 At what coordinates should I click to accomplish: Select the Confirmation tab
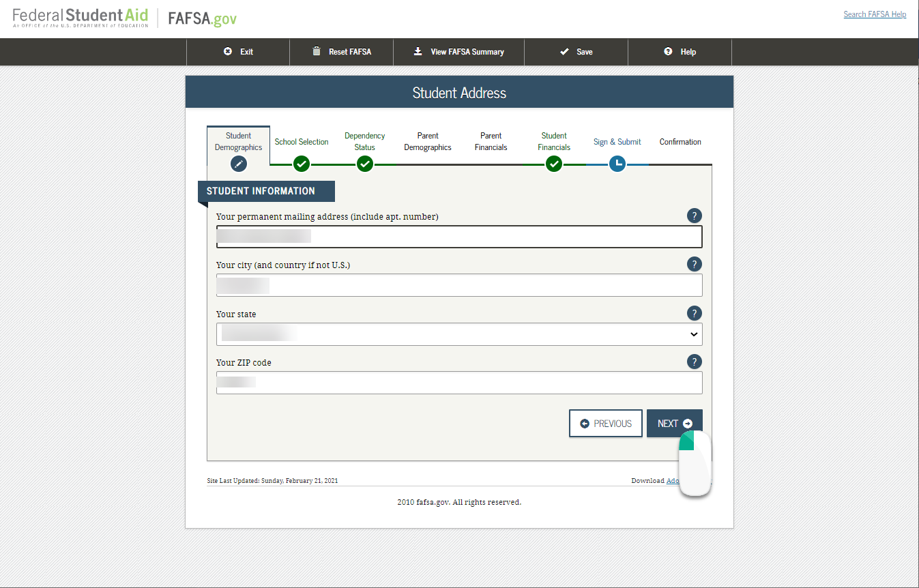(680, 141)
